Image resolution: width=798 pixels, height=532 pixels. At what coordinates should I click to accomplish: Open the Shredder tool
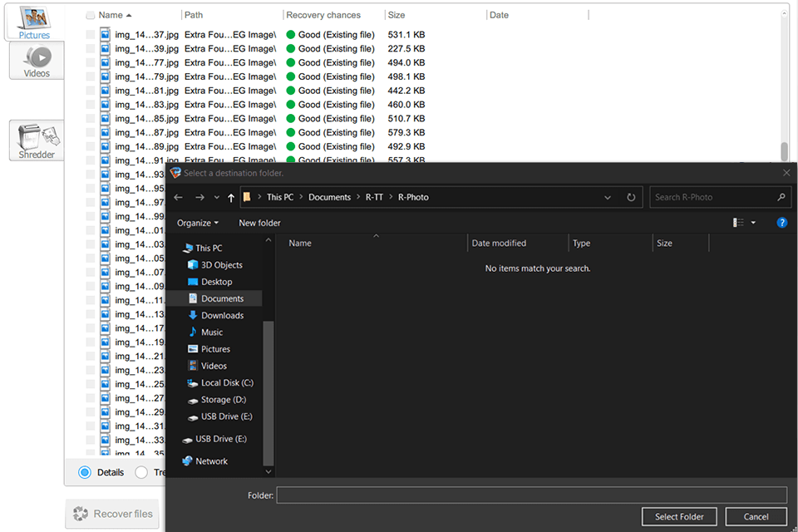37,141
